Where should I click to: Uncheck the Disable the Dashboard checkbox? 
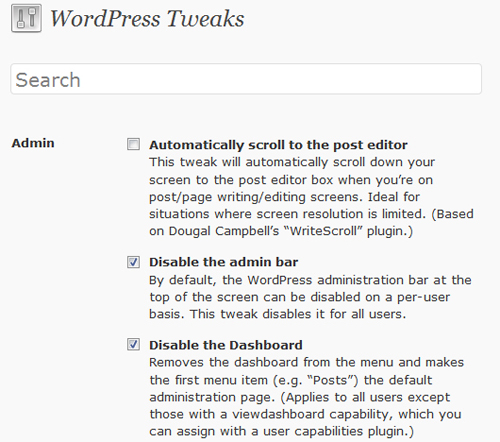[133, 344]
